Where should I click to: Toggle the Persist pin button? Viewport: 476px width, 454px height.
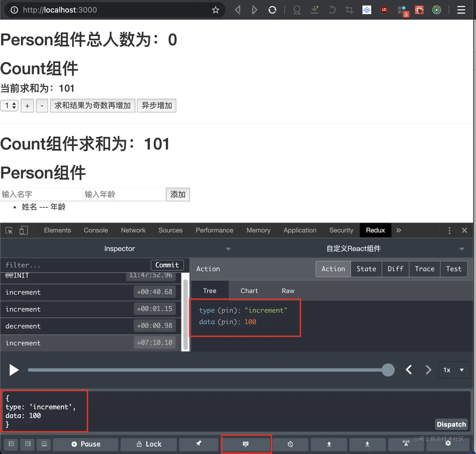pyautogui.click(x=199, y=444)
